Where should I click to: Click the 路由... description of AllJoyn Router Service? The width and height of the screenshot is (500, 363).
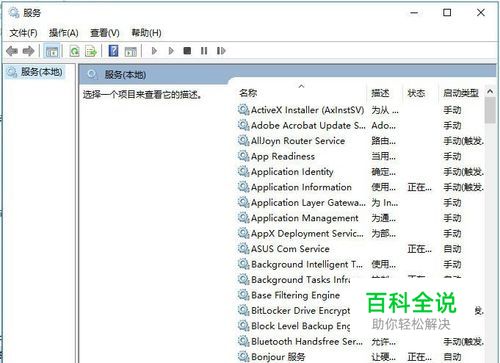[383, 141]
